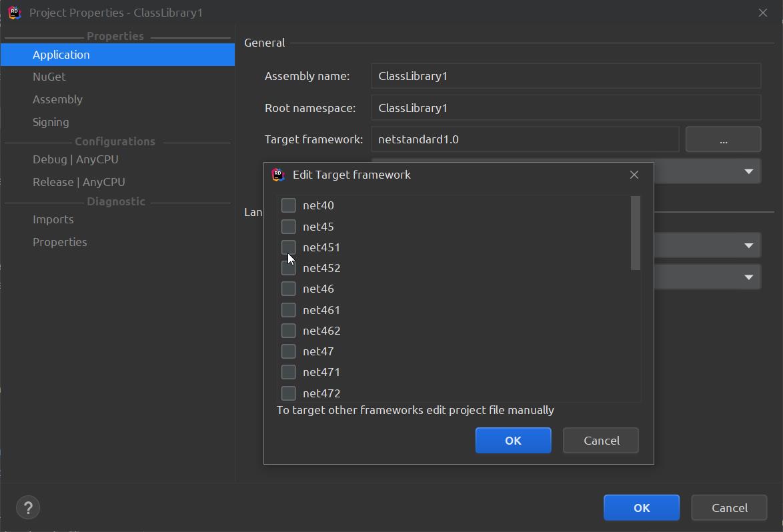Click the help question mark icon
This screenshot has height=532, width=783.
point(28,507)
